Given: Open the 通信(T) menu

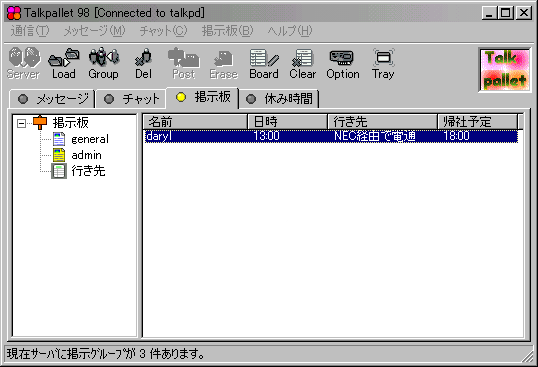Looking at the screenshot, I should 30,31.
